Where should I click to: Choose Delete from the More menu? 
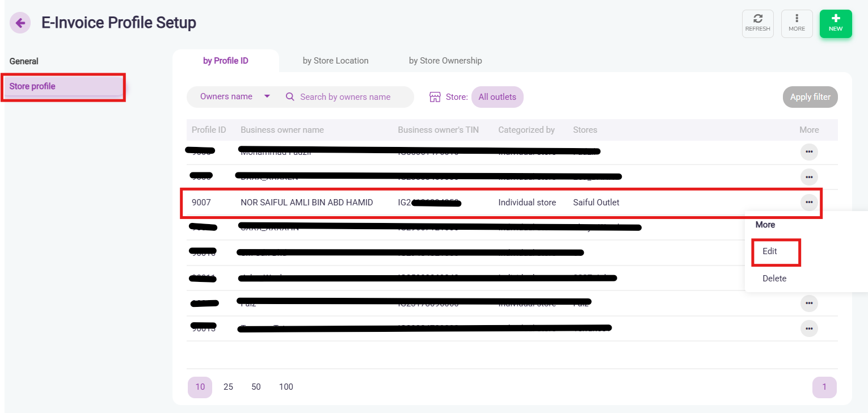(x=774, y=279)
